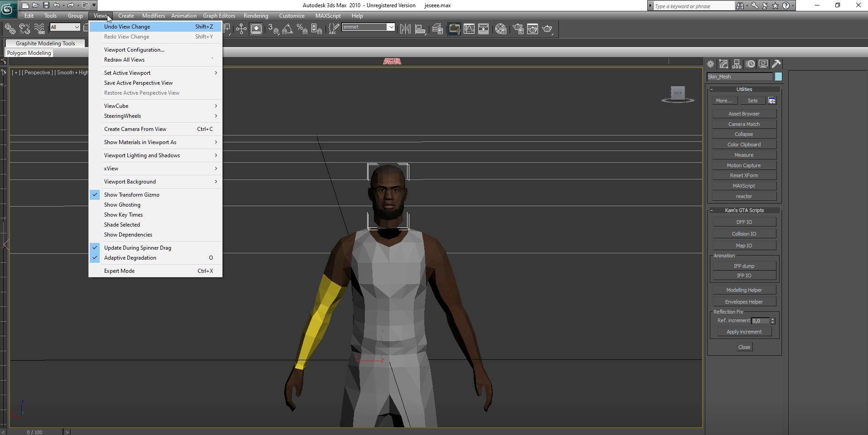Image resolution: width=868 pixels, height=435 pixels.
Task: Click the light blue object color swatch
Action: pos(778,77)
